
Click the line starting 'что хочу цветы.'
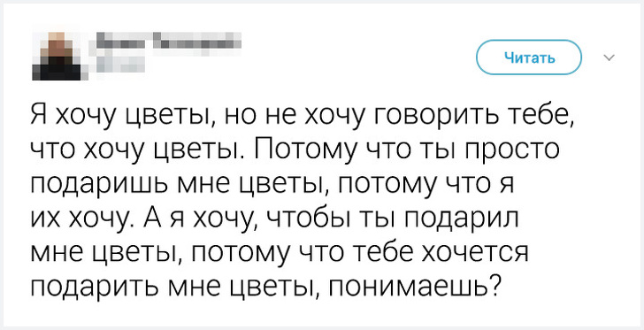295,150
